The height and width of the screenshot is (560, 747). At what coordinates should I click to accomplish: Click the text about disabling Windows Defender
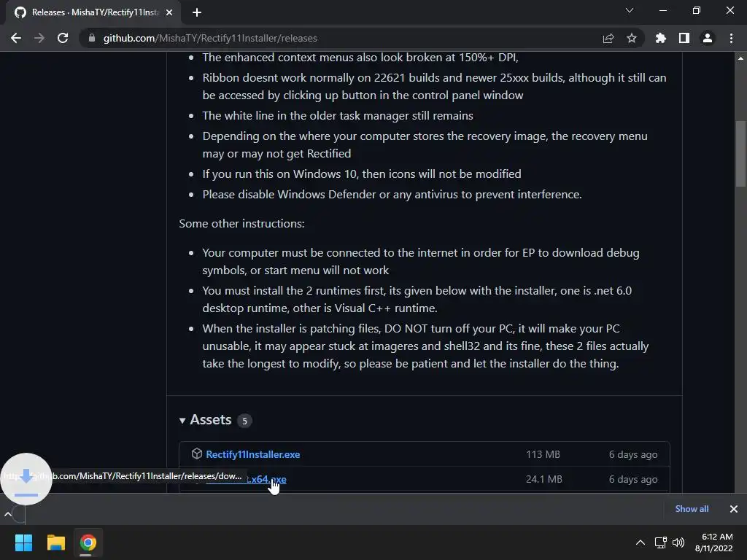coord(392,194)
